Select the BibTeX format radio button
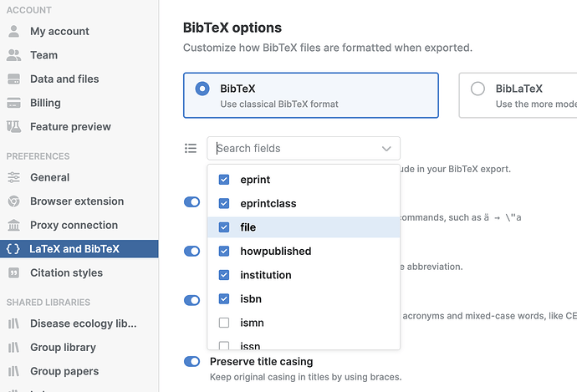This screenshot has height=392, width=577. pyautogui.click(x=202, y=89)
